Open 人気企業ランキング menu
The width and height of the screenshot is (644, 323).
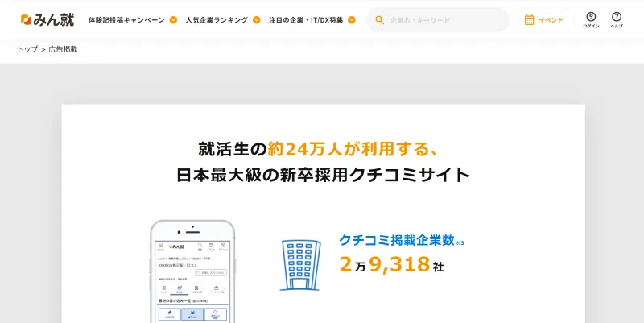click(x=217, y=19)
